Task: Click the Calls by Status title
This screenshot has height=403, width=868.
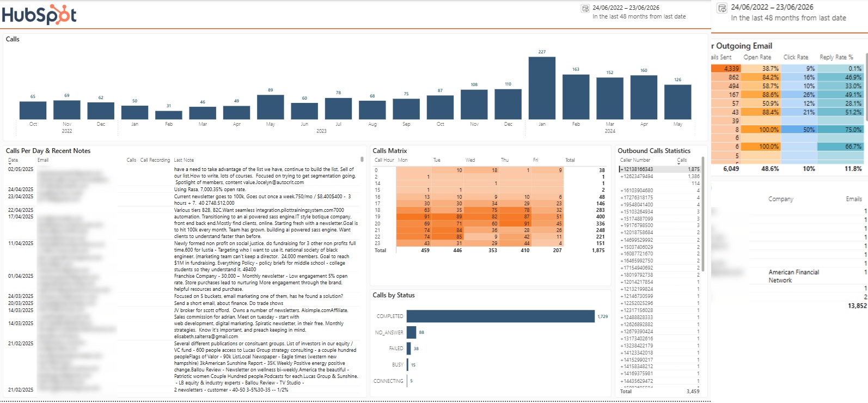Action: 394,295
